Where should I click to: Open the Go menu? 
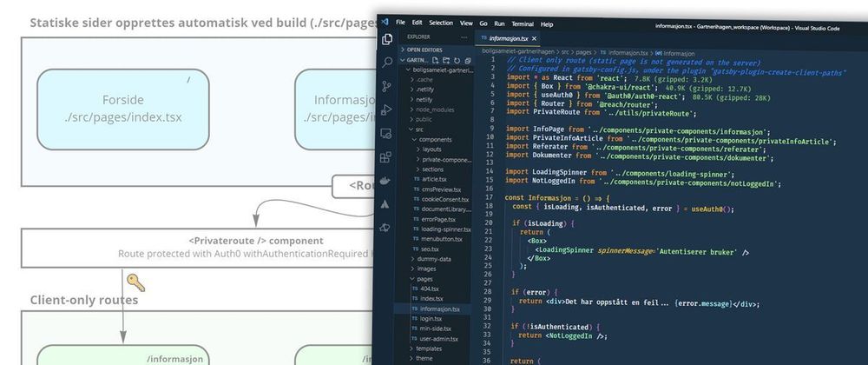(x=483, y=23)
